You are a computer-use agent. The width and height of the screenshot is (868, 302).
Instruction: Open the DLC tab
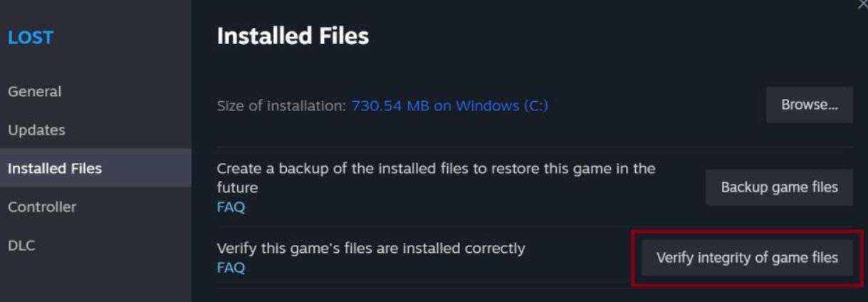[x=21, y=246]
